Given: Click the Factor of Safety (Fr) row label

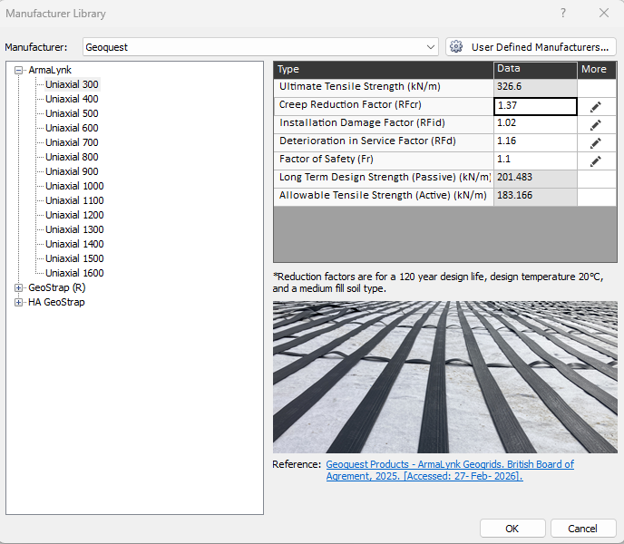Looking at the screenshot, I should point(326,159).
